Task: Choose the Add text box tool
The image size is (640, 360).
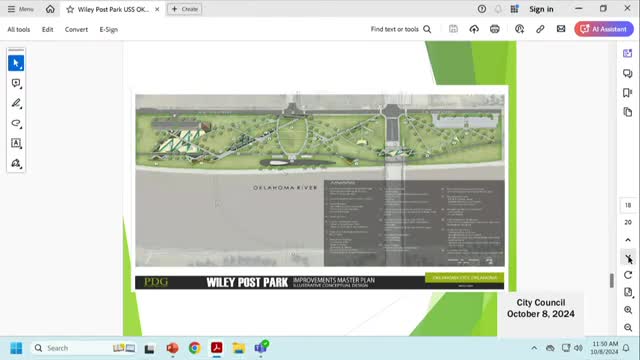Action: tap(16, 143)
